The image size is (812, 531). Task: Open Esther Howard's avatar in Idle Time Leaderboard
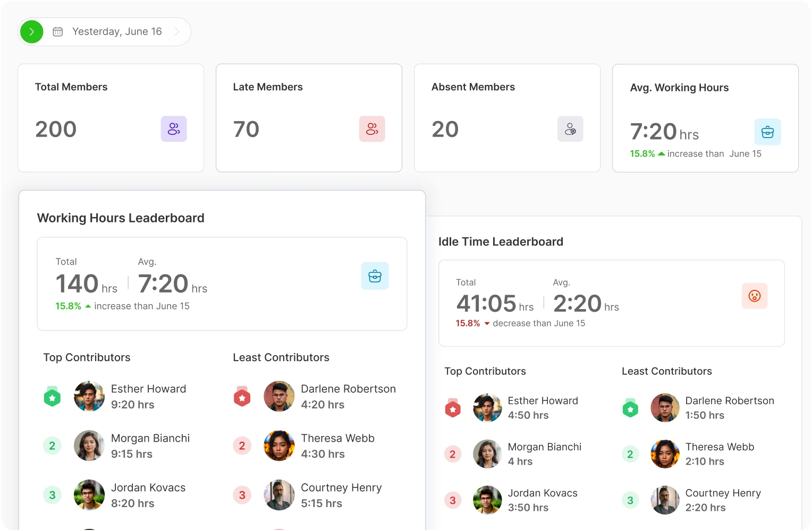[487, 408]
